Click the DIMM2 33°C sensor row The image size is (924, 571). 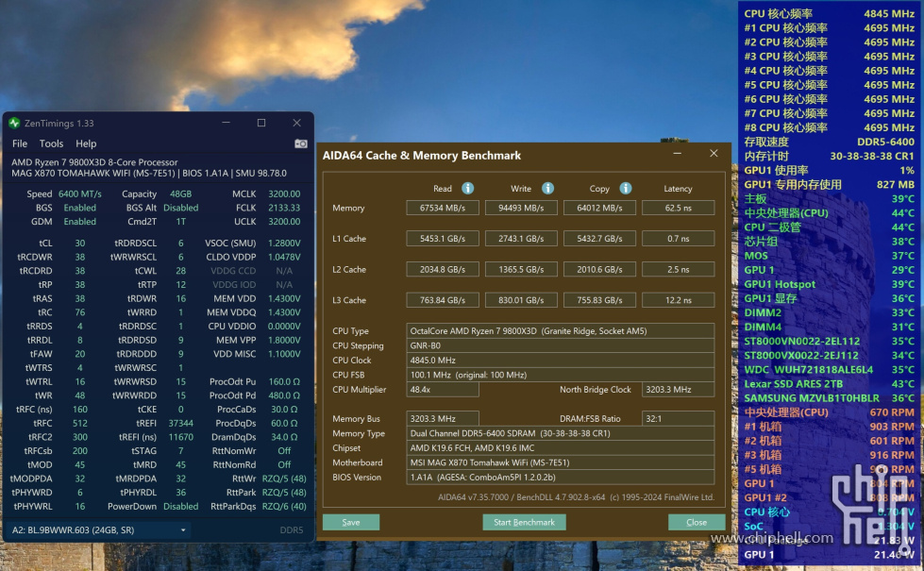[x=829, y=312]
